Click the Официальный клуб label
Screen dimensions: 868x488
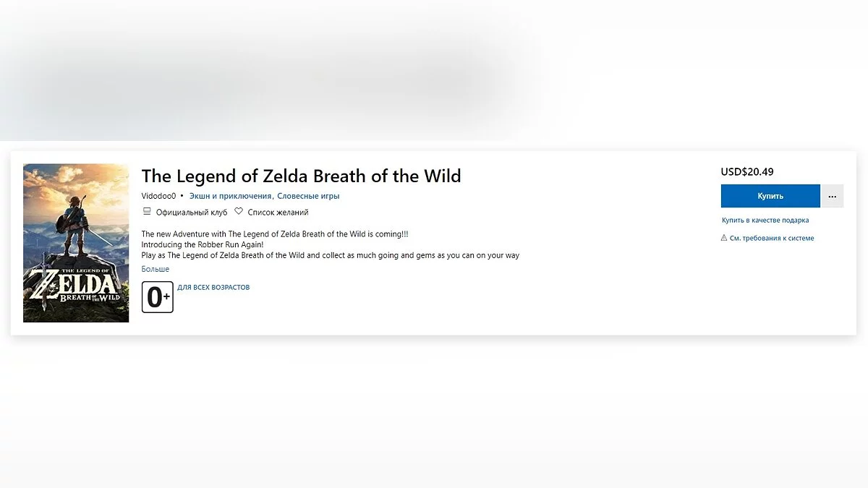tap(192, 213)
